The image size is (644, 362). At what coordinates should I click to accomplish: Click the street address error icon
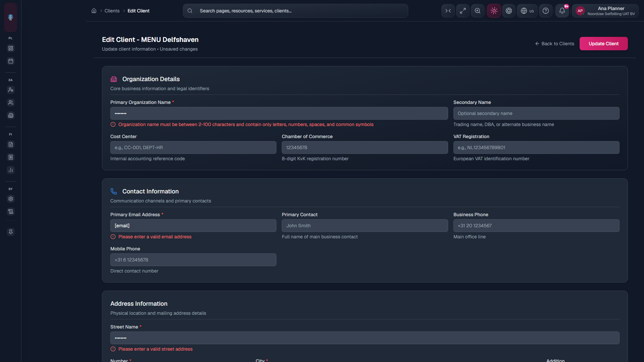coord(113,349)
